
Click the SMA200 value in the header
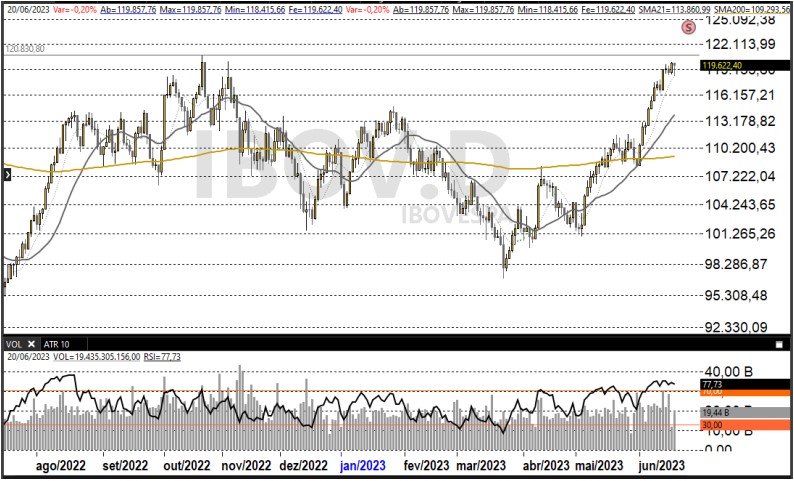pyautogui.click(x=755, y=7)
